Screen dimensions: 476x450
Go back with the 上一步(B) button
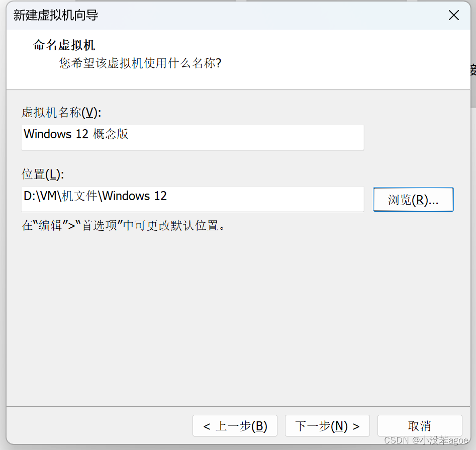(x=235, y=426)
